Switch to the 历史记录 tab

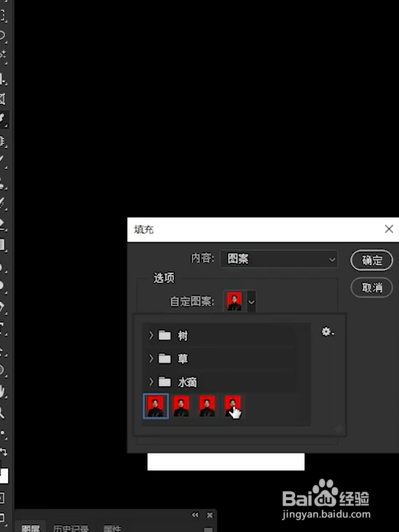[71, 528]
